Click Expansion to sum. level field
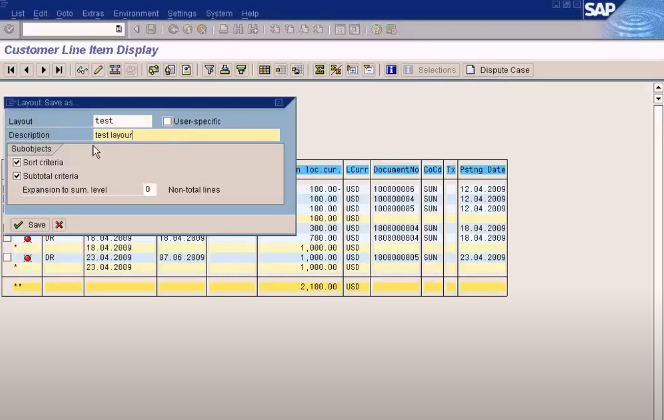 [149, 190]
